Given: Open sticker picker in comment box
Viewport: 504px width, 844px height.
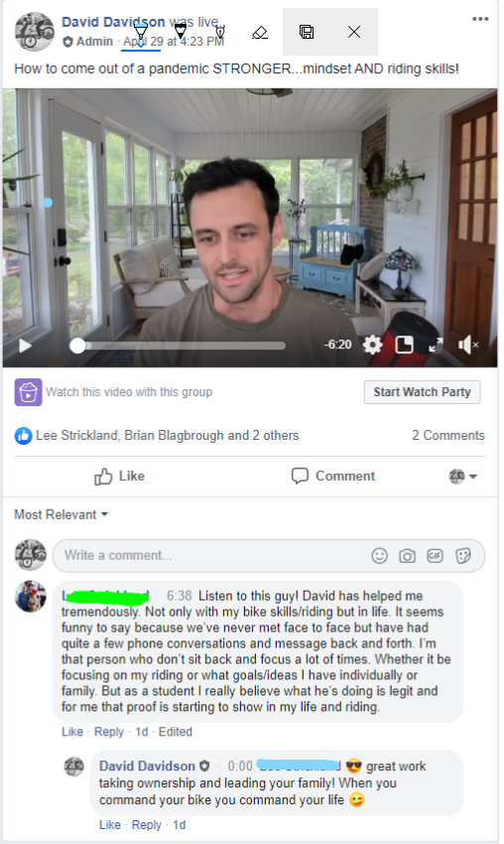Looking at the screenshot, I should (463, 555).
